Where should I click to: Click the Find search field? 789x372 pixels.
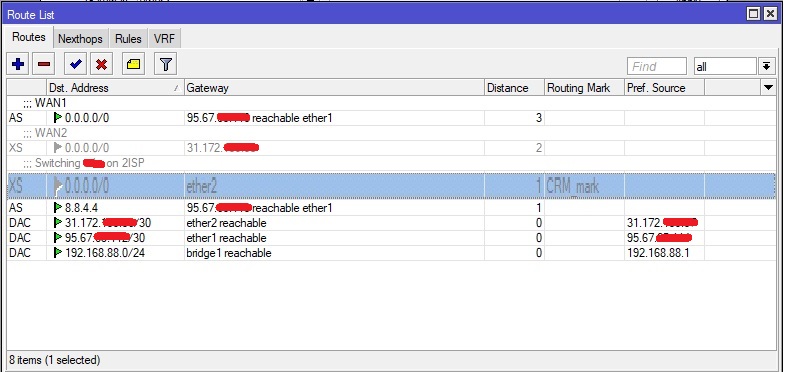(657, 66)
